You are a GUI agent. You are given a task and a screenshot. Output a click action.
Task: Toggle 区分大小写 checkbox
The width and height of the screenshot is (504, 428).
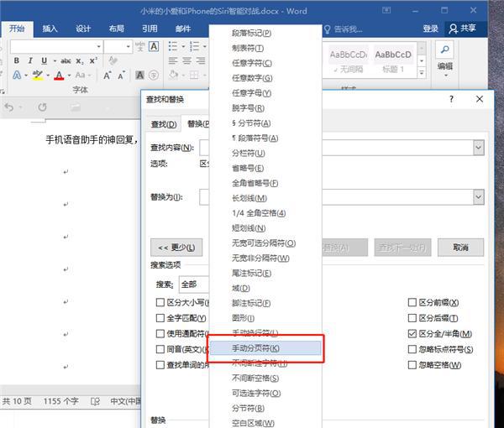160,302
